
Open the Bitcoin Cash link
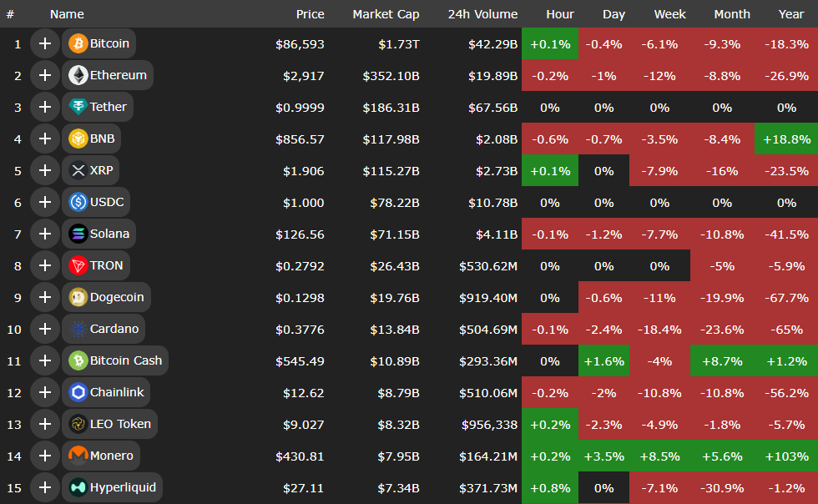coord(125,360)
